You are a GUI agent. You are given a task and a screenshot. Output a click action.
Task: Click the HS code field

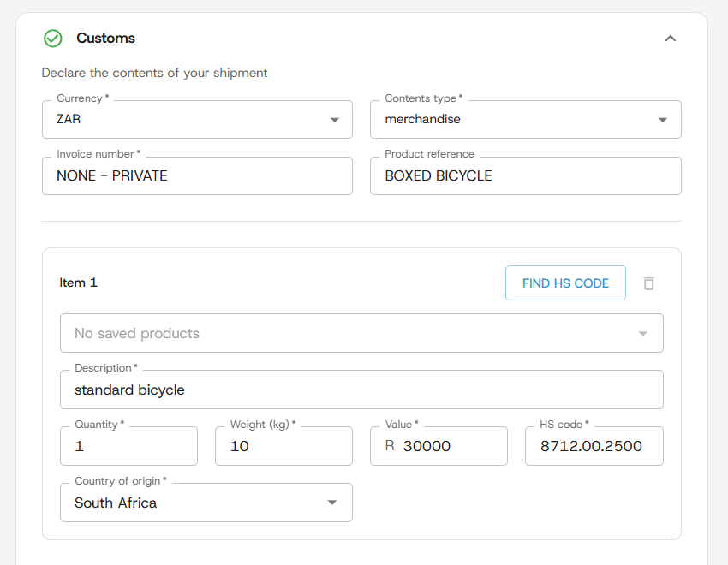(x=594, y=446)
